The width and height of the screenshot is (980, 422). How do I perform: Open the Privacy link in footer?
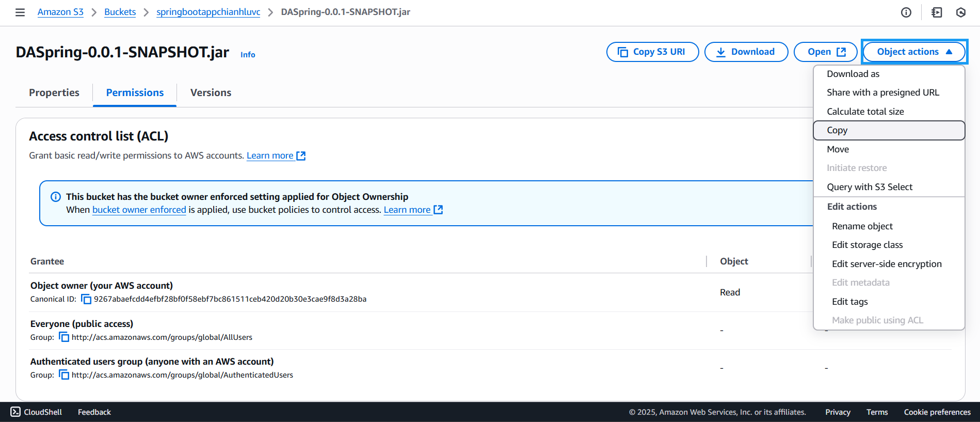click(838, 412)
